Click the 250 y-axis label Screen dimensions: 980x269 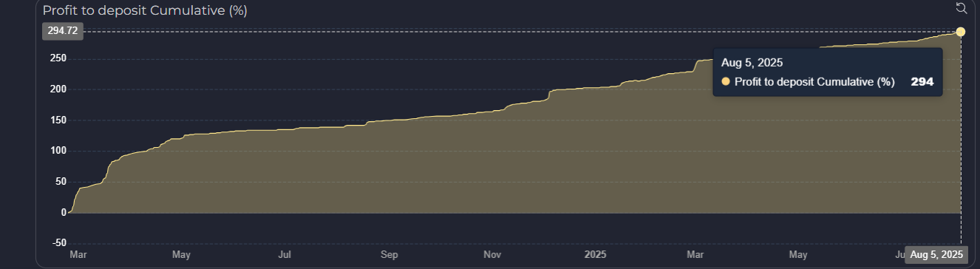pyautogui.click(x=58, y=58)
